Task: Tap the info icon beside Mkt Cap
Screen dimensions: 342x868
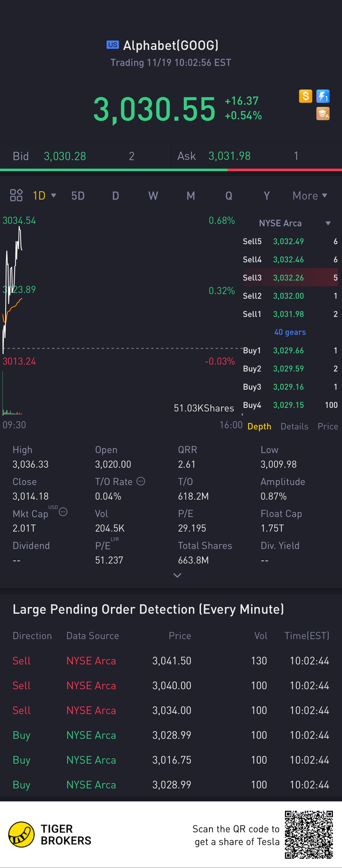Action: 63,512
